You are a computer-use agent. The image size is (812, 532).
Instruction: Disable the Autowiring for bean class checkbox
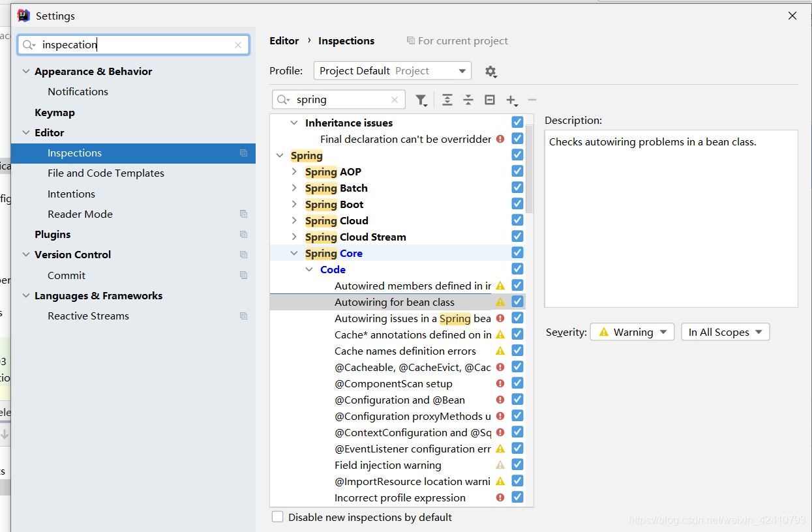click(517, 301)
